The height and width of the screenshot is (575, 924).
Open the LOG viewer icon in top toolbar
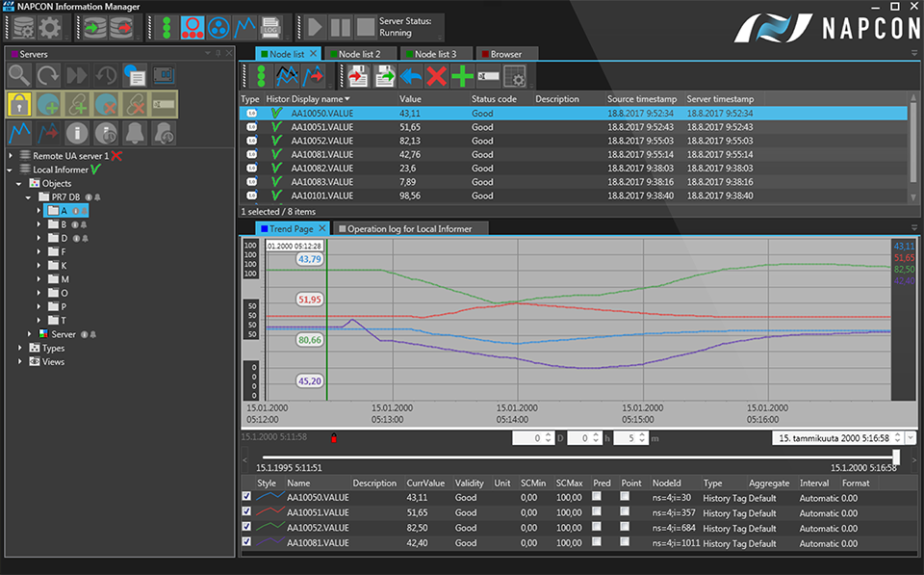coord(271,27)
